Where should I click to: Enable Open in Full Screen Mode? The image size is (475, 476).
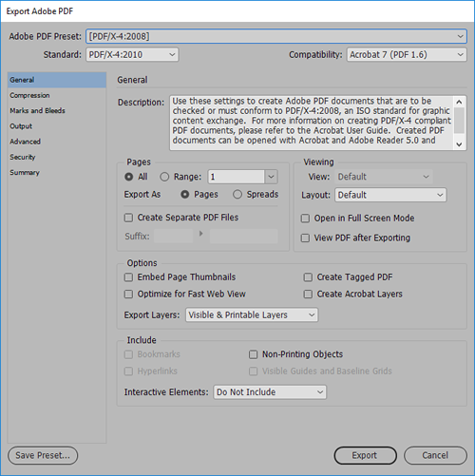click(305, 219)
